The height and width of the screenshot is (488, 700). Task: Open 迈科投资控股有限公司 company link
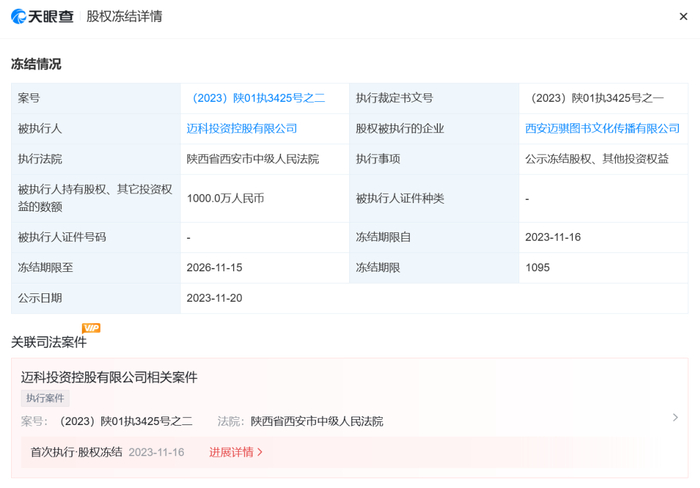[x=242, y=129]
